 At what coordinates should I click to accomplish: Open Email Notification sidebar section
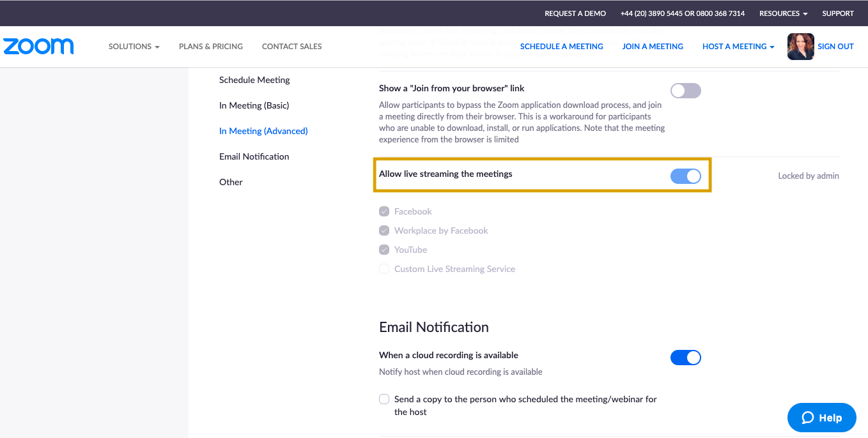[x=254, y=156]
